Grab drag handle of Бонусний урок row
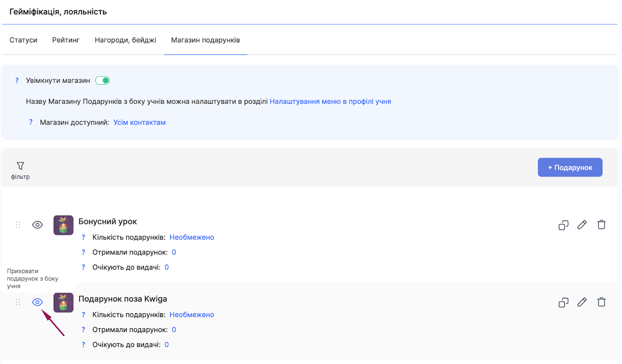622x364 pixels. coord(18,225)
